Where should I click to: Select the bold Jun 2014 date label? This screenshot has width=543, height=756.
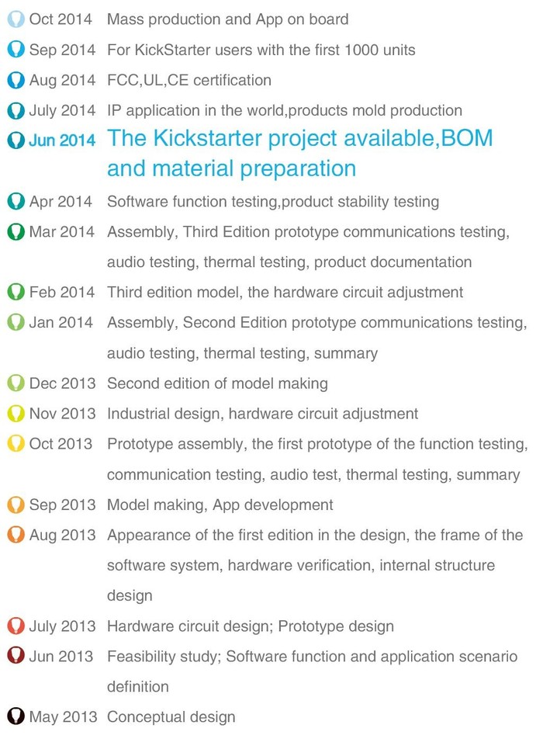pyautogui.click(x=62, y=140)
